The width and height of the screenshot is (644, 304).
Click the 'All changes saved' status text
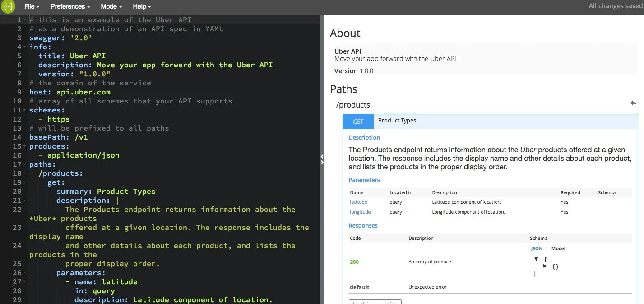click(616, 6)
